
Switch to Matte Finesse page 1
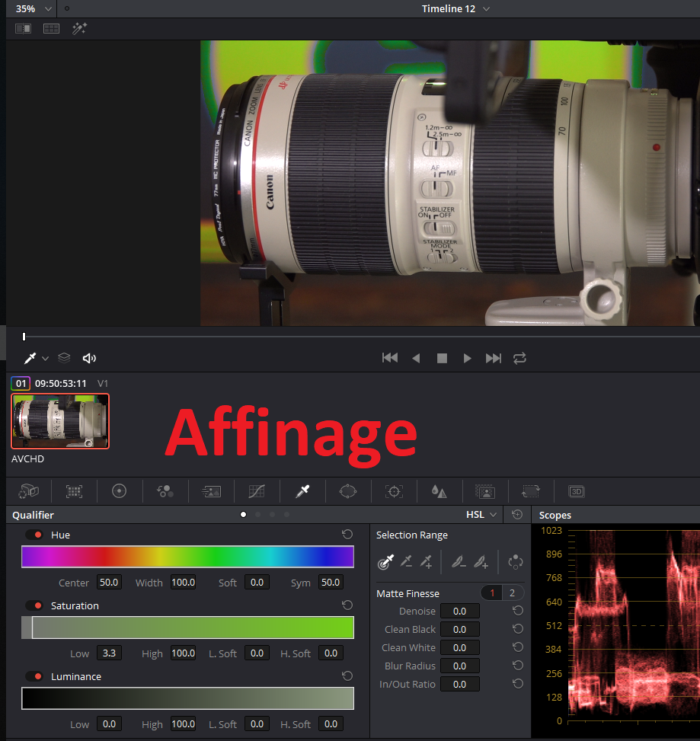click(492, 593)
